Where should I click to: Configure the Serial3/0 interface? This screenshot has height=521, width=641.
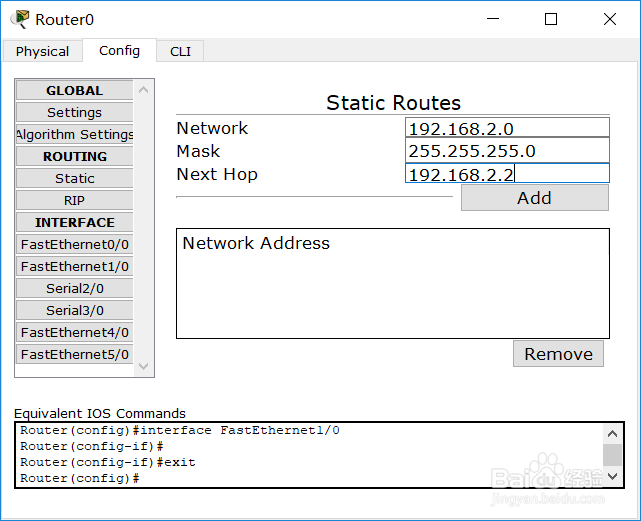pyautogui.click(x=74, y=311)
